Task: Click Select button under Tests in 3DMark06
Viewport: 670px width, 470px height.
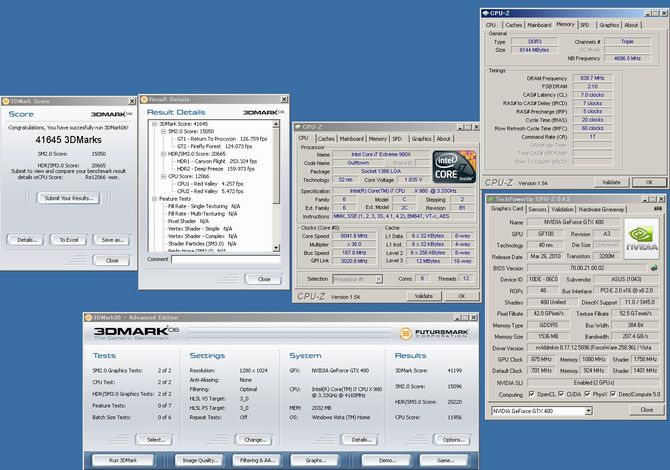Action: pos(155,439)
